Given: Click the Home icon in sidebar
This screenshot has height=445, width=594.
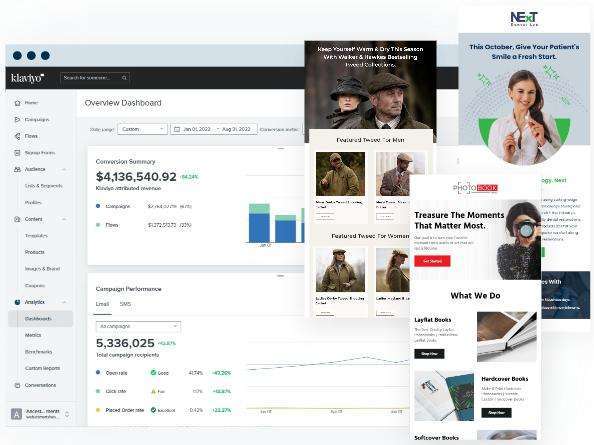Looking at the screenshot, I should tap(17, 103).
